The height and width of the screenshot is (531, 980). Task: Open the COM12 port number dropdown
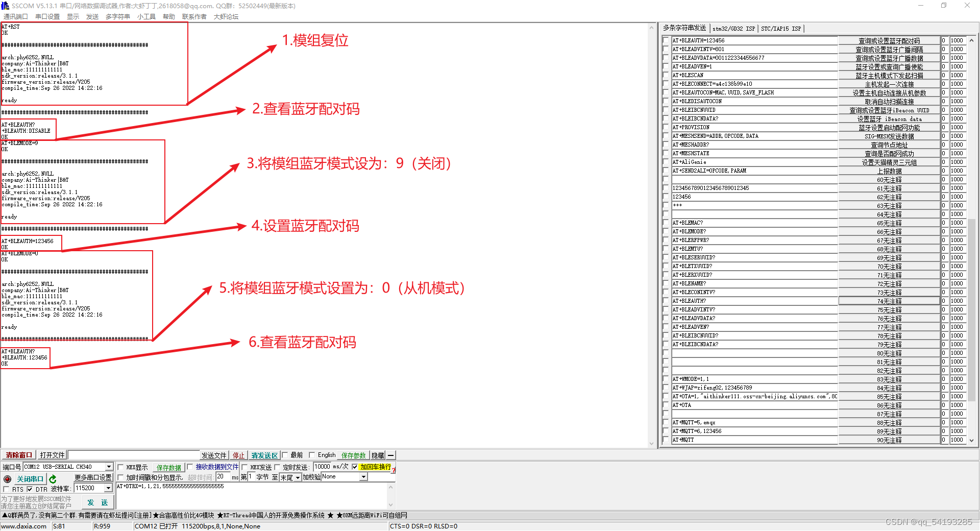(x=109, y=467)
